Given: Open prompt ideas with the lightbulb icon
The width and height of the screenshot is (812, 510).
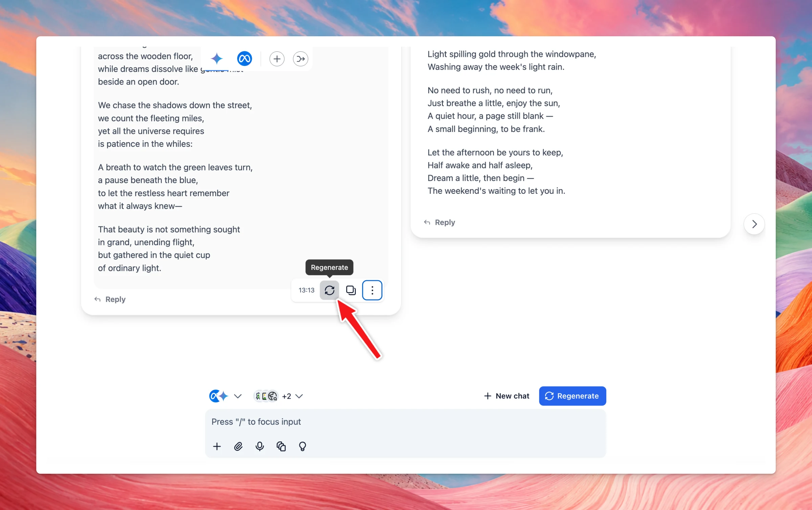Looking at the screenshot, I should 302,446.
